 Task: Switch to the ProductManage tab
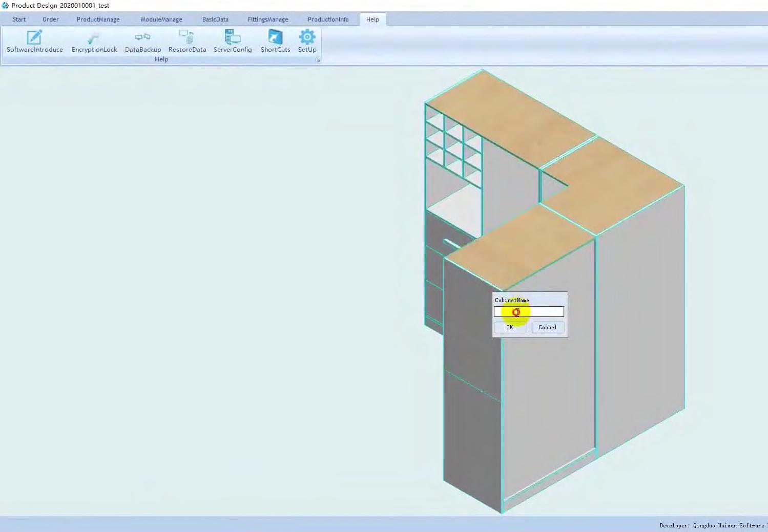(x=98, y=19)
